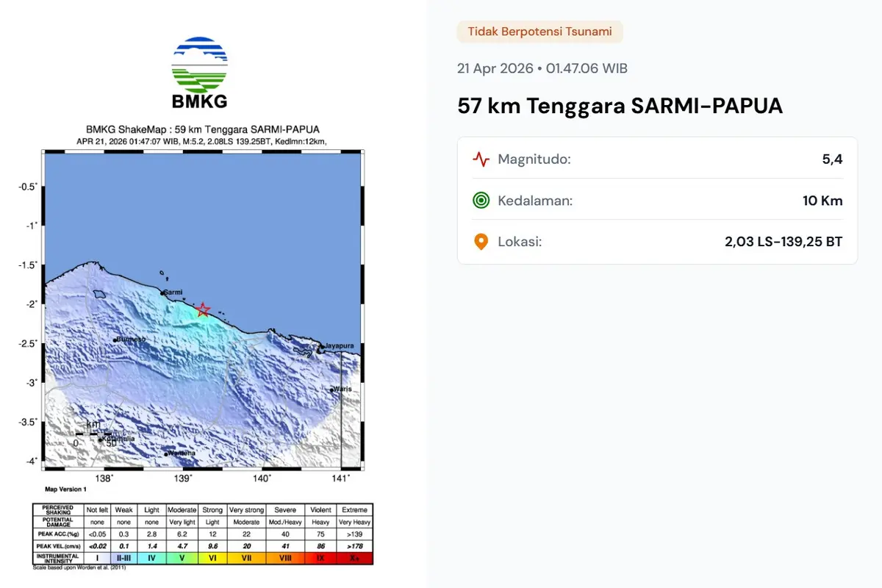
Task: Click the intensity IV light-blue swatch
Action: point(152,559)
